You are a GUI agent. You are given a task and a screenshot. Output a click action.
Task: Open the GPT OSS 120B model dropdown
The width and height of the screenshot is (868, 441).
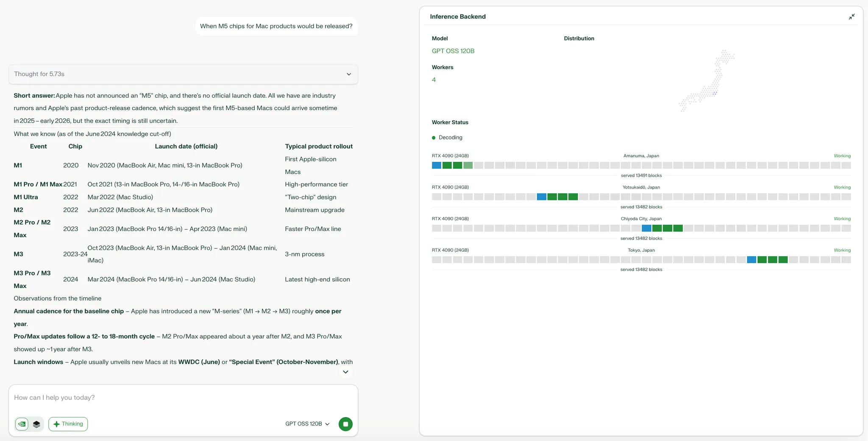(307, 424)
